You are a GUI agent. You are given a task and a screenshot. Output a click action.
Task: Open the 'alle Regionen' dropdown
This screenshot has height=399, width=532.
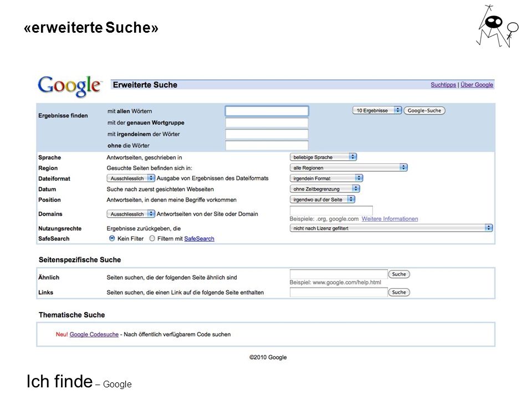[x=349, y=167]
